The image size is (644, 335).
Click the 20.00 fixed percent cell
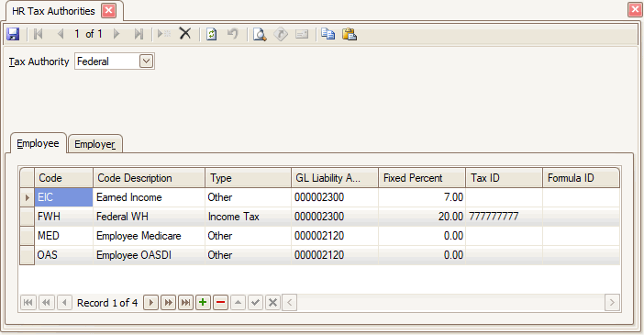tap(422, 217)
